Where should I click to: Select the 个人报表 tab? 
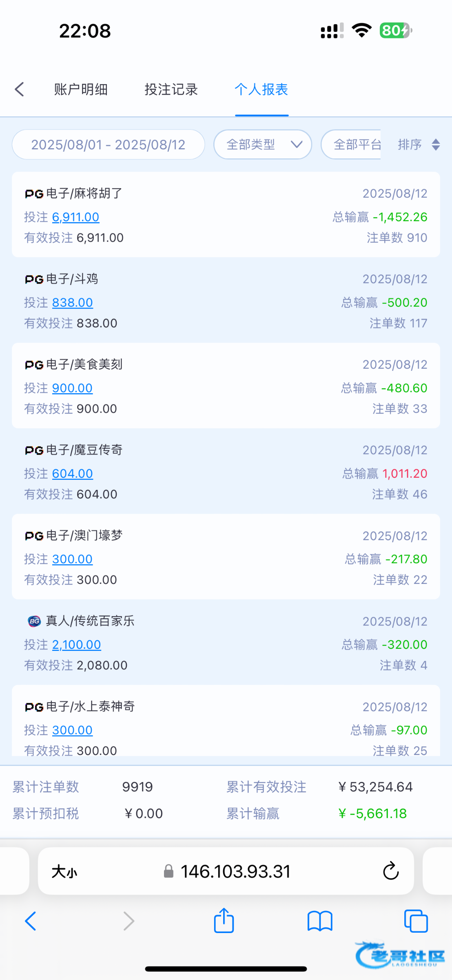(x=261, y=89)
